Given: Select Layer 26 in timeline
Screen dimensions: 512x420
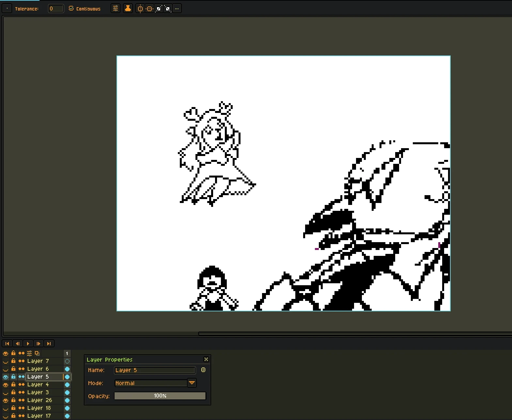Looking at the screenshot, I should tap(44, 400).
